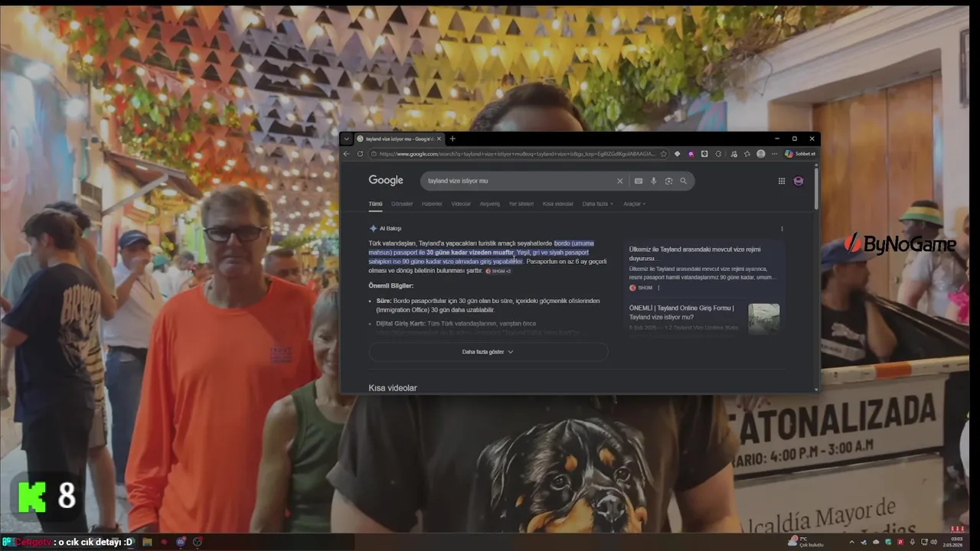
Task: Open the browser profile avatar
Action: coord(760,154)
